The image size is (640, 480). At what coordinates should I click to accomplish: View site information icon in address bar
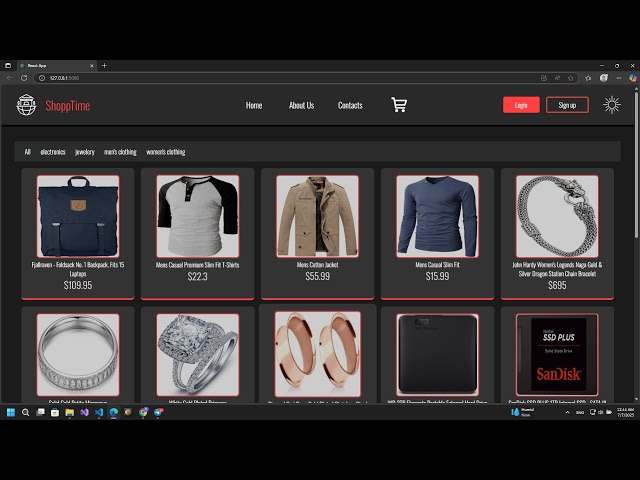[x=42, y=78]
